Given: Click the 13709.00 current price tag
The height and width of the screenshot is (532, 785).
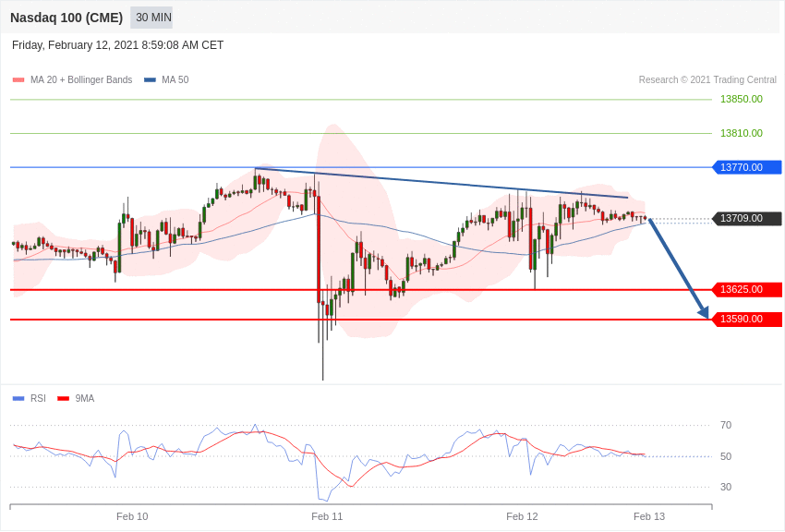Looking at the screenshot, I should (746, 218).
